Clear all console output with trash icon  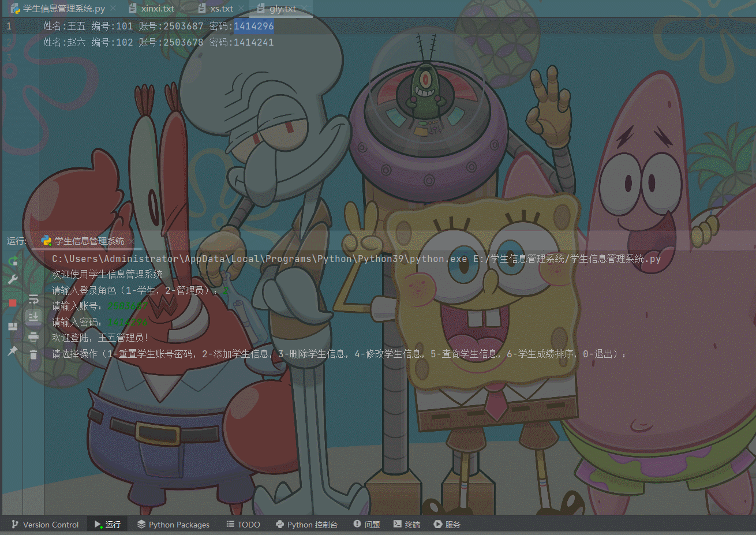click(x=33, y=354)
